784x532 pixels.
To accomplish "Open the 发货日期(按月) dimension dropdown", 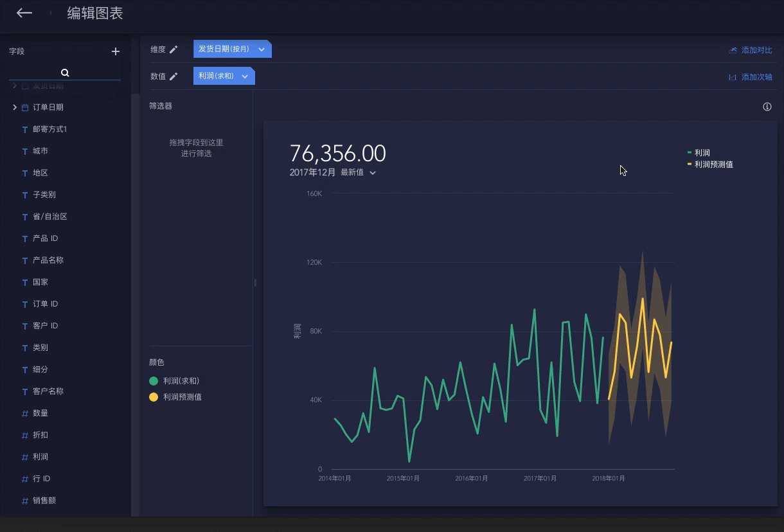I will click(262, 49).
